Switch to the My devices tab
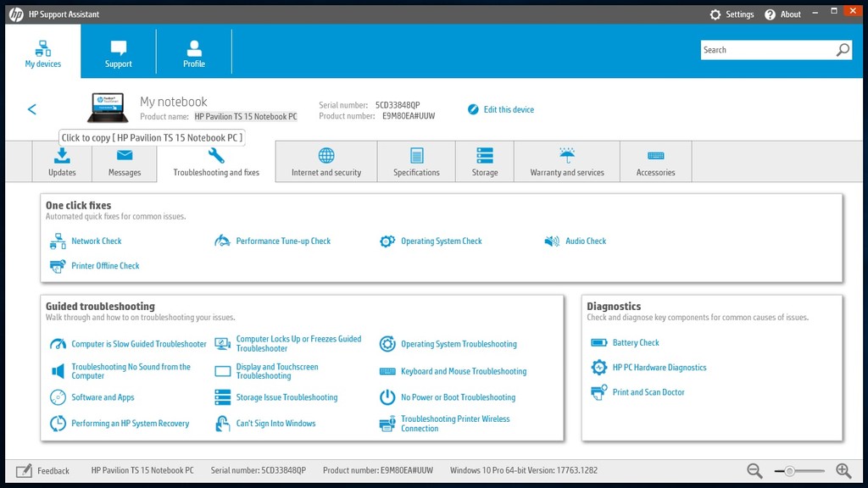This screenshot has width=868, height=488. coord(43,52)
